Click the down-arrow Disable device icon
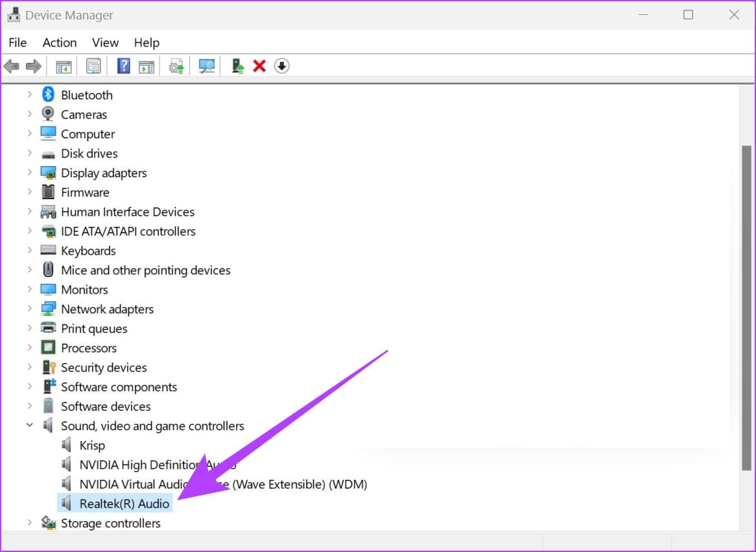The image size is (756, 552). pos(281,66)
